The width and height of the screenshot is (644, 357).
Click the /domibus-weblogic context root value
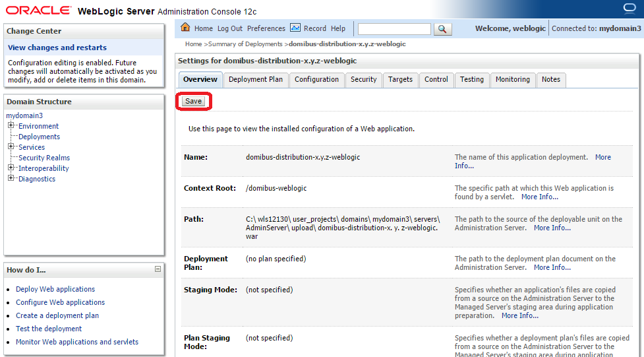(276, 188)
